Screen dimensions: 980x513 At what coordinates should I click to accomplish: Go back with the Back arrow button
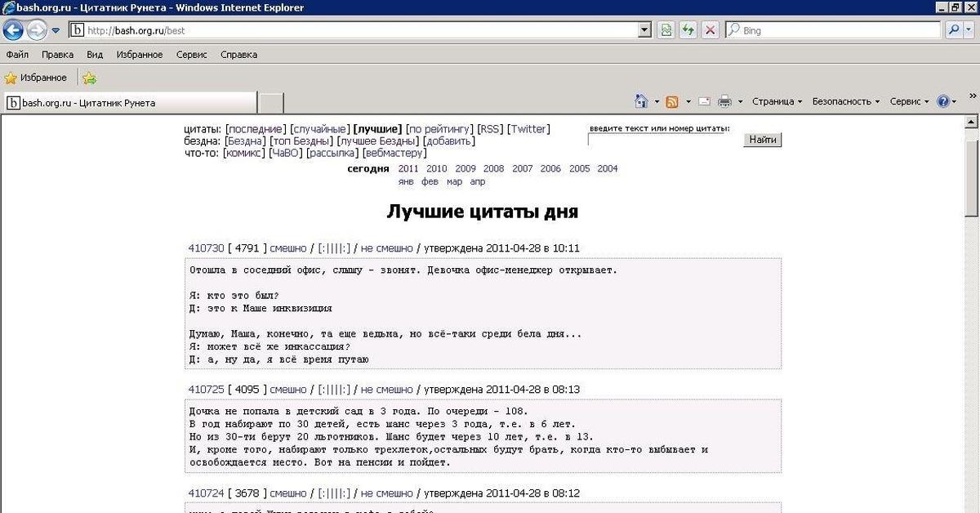click(x=12, y=31)
